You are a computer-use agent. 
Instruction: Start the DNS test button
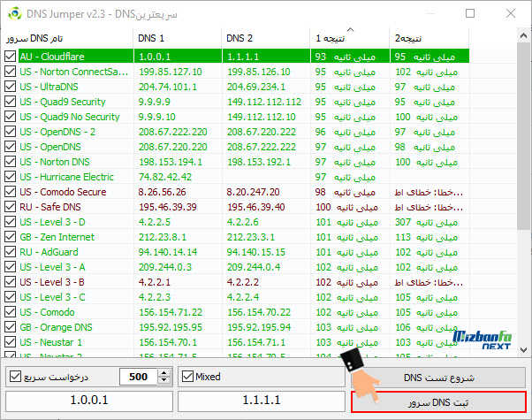438,378
